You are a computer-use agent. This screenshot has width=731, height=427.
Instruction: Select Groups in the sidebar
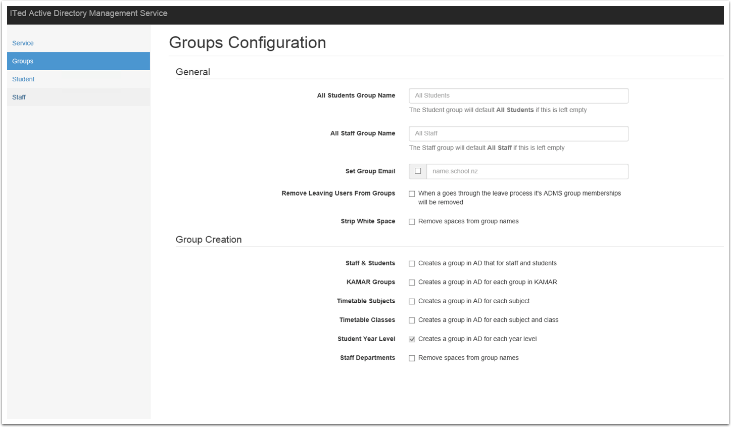click(22, 61)
